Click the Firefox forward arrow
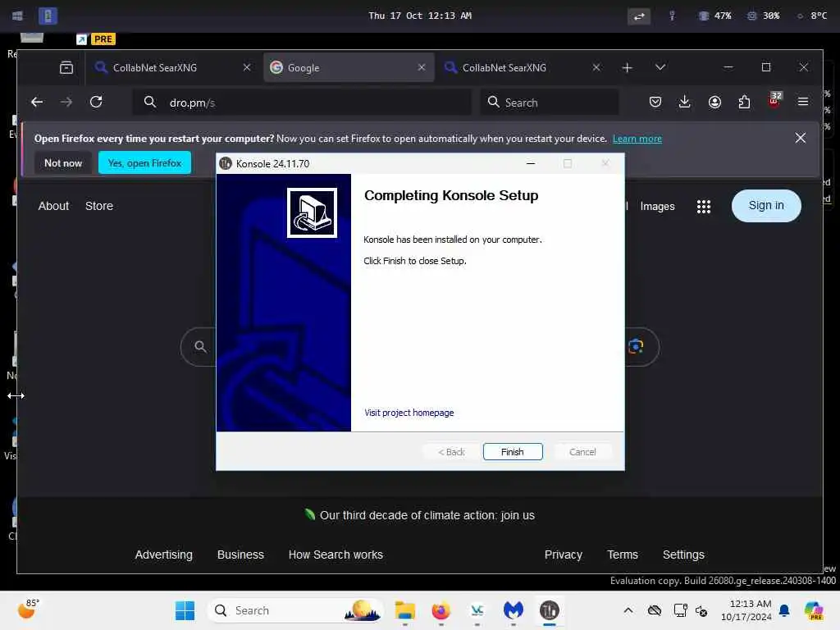840x630 pixels. click(x=66, y=102)
